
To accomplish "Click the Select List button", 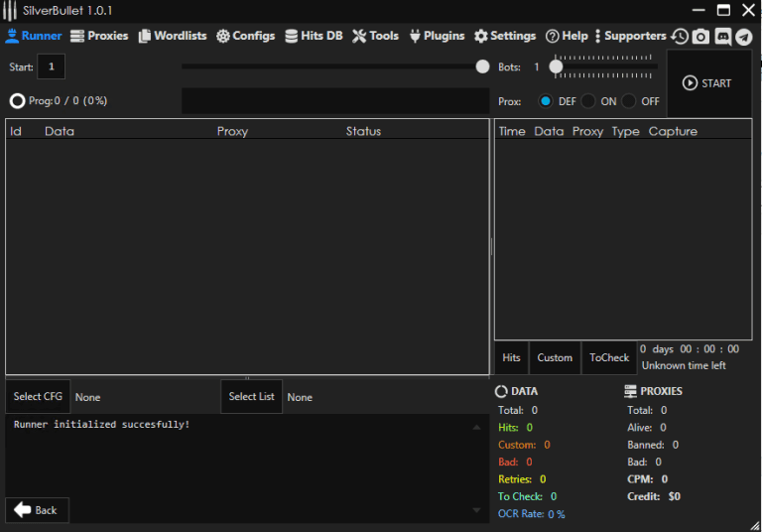I will pyautogui.click(x=251, y=397).
